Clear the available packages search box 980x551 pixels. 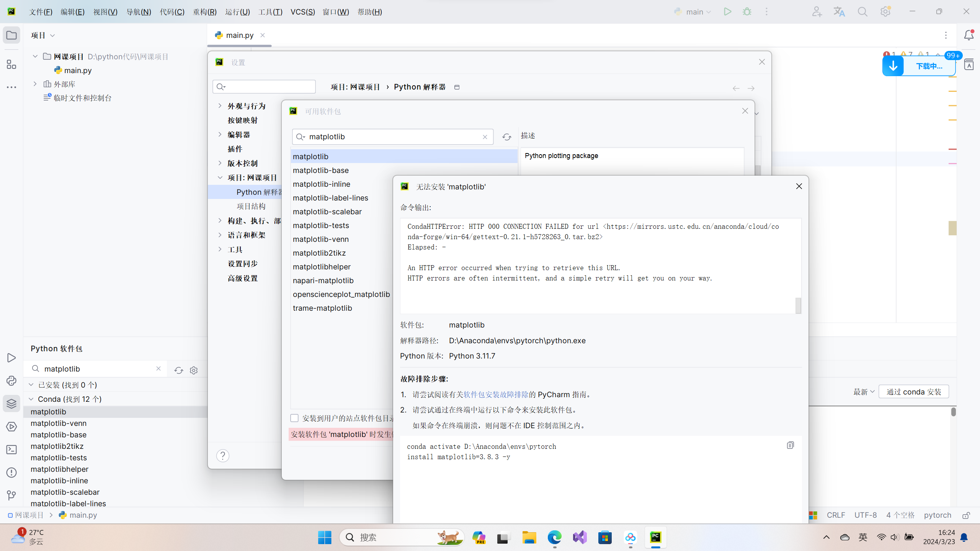coord(485,137)
